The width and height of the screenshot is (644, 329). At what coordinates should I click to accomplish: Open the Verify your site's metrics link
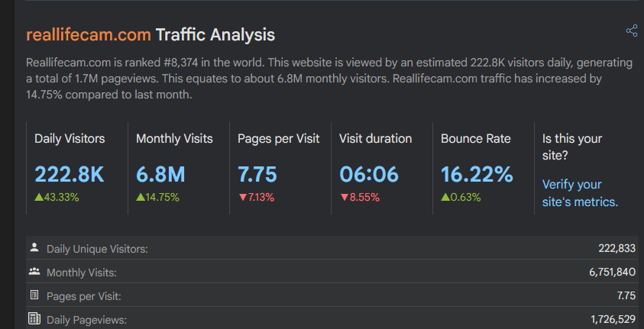tap(579, 193)
